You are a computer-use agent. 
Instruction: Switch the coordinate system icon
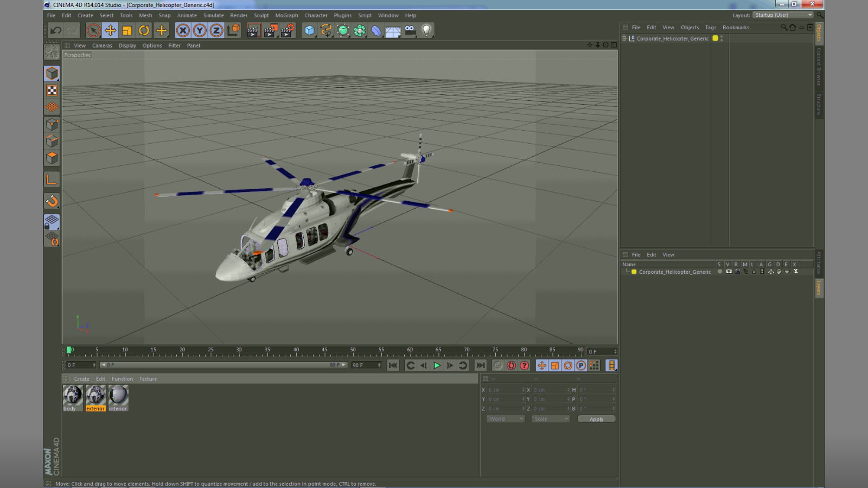[233, 30]
